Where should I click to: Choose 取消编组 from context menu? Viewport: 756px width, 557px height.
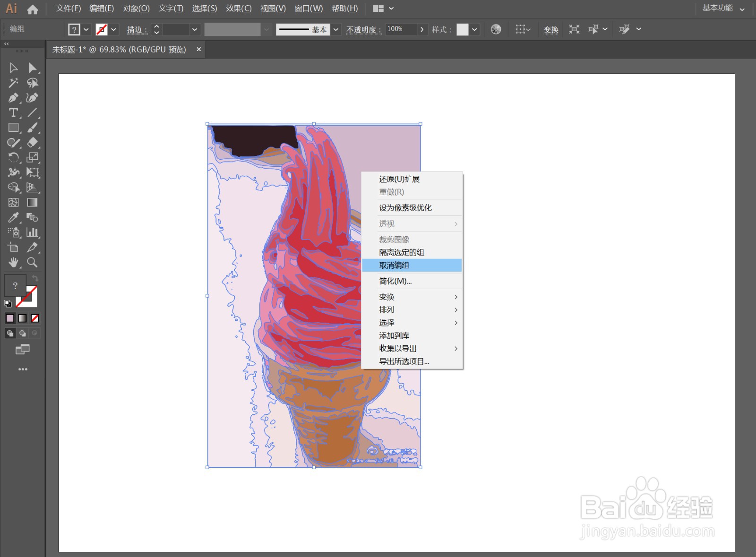point(412,266)
